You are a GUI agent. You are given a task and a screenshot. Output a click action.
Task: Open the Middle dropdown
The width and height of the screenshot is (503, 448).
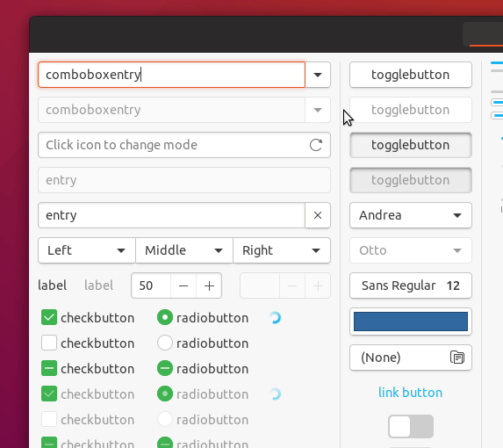tap(184, 250)
